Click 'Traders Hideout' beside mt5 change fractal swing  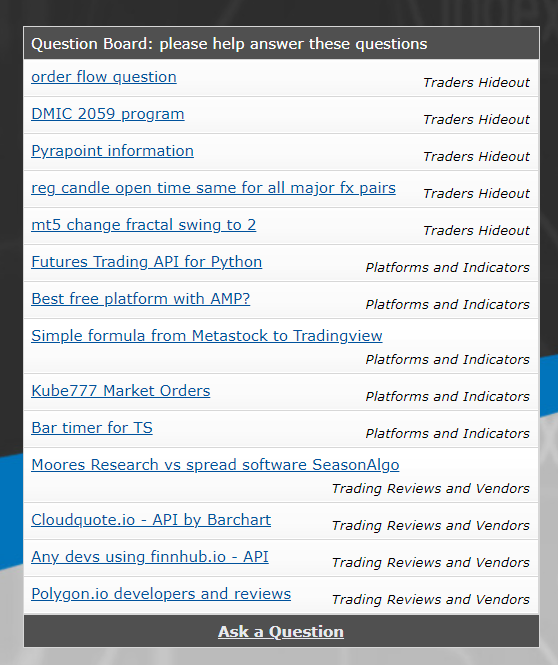coord(477,230)
